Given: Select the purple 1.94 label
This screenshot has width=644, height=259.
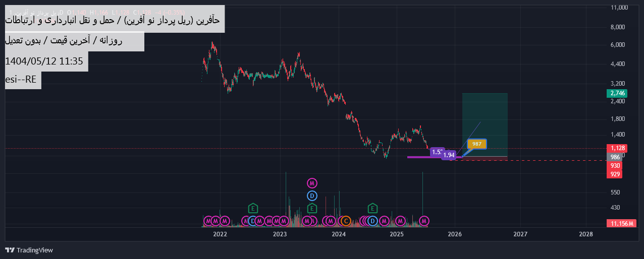Looking at the screenshot, I should point(450,155).
